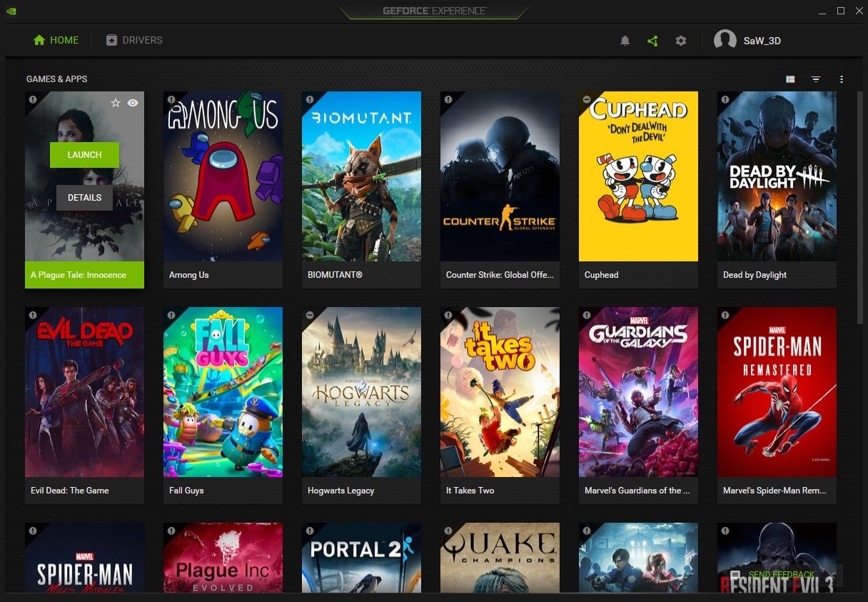Click the Counter Strike status badge icon
Image resolution: width=868 pixels, height=602 pixels.
[x=448, y=99]
